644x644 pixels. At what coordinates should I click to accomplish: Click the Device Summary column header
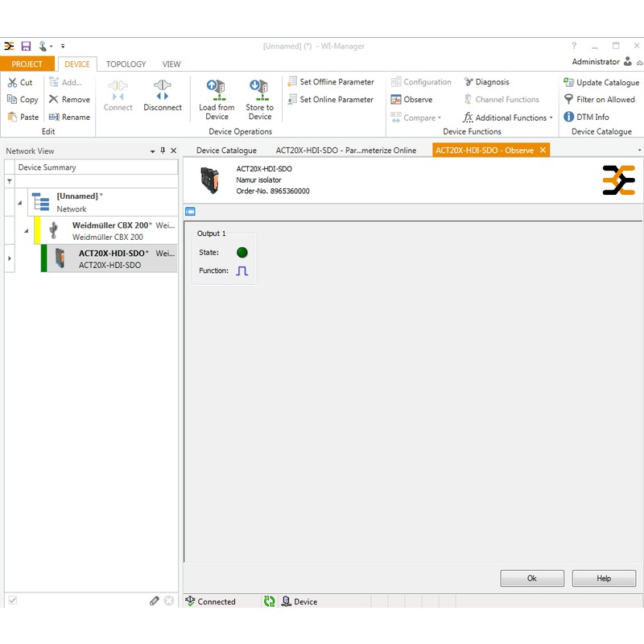(x=97, y=167)
